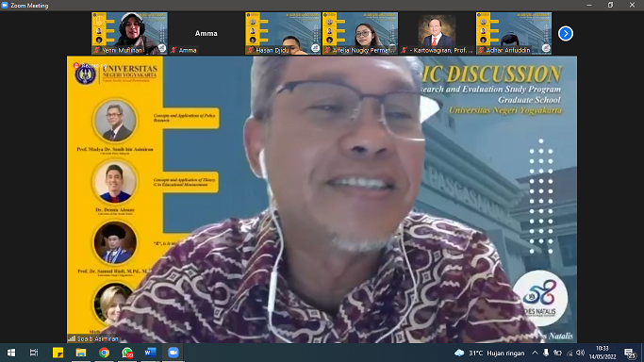The height and width of the screenshot is (362, 644).
Task: Open the clock and date showing 10:33
Action: click(x=603, y=353)
